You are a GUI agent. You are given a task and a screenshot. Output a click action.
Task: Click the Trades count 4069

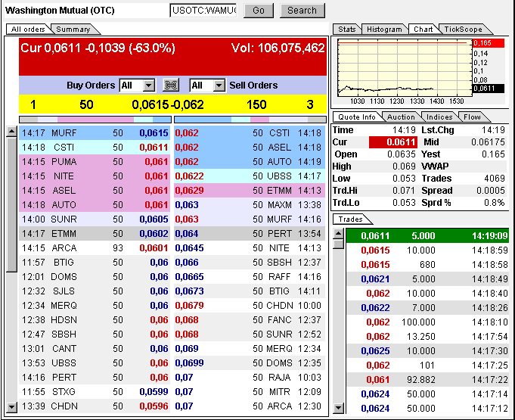pyautogui.click(x=495, y=179)
